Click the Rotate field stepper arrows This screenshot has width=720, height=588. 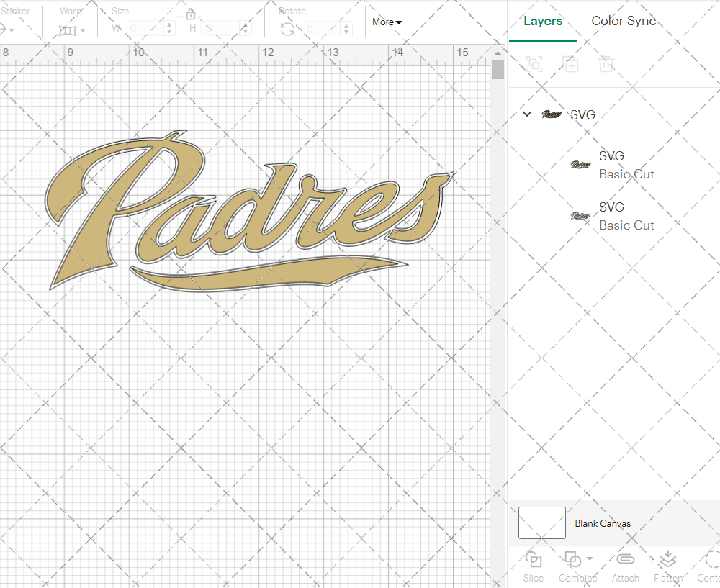[346, 29]
